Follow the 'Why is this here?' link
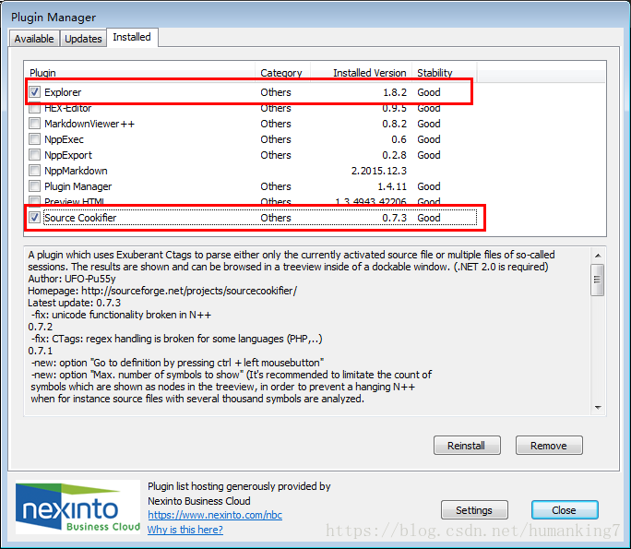The height and width of the screenshot is (549, 631). [x=185, y=530]
